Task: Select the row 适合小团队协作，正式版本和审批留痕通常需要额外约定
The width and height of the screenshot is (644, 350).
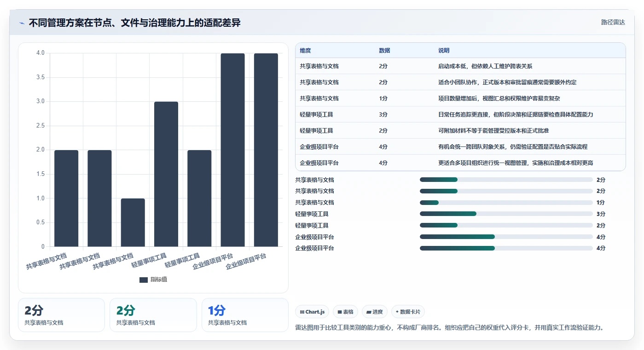Action: pyautogui.click(x=460, y=82)
